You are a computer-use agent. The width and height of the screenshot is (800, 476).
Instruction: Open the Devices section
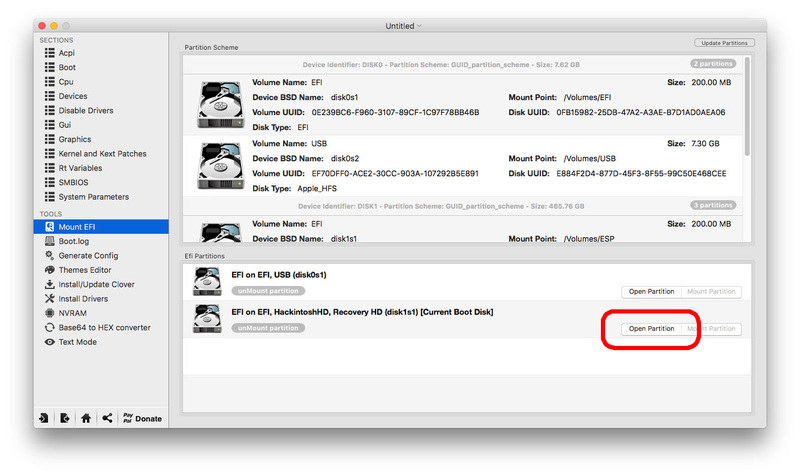coord(72,96)
